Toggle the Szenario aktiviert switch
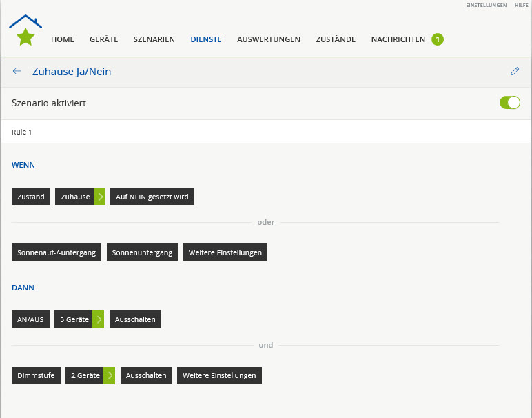Viewport: 532px width, 418px height. click(x=509, y=103)
